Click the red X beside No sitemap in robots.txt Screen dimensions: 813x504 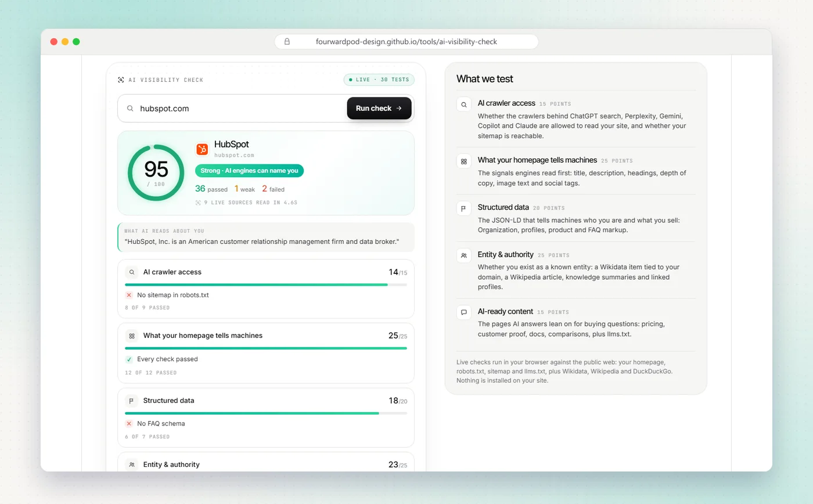point(129,295)
